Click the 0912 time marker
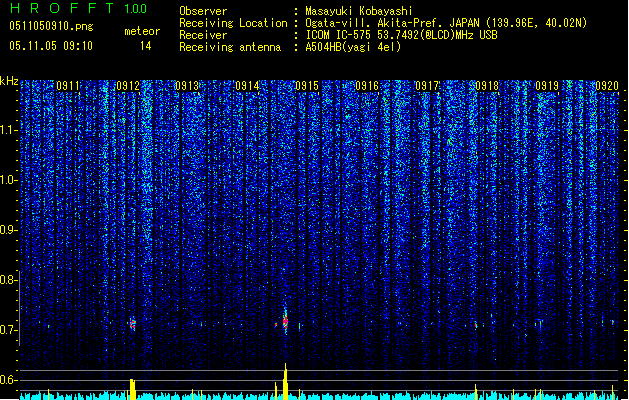 click(x=128, y=86)
